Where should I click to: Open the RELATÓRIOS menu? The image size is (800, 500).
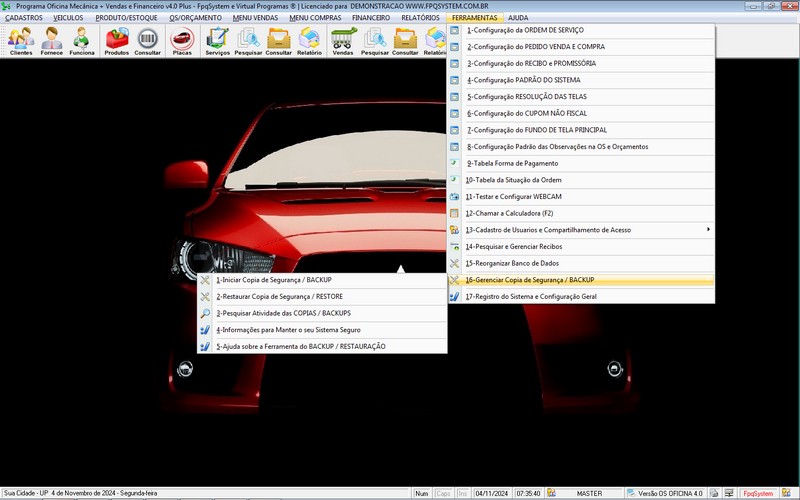[419, 18]
